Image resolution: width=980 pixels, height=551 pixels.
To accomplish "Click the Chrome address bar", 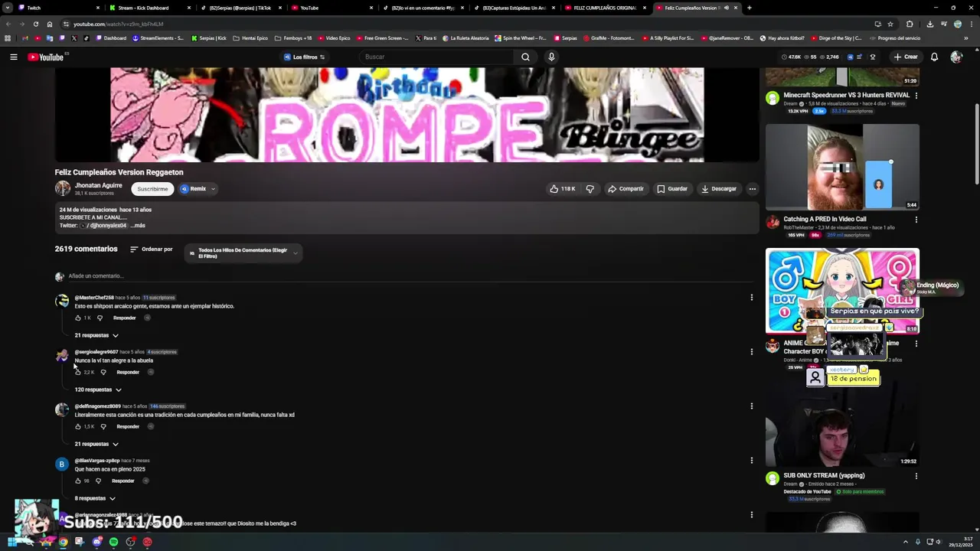I will (x=459, y=24).
